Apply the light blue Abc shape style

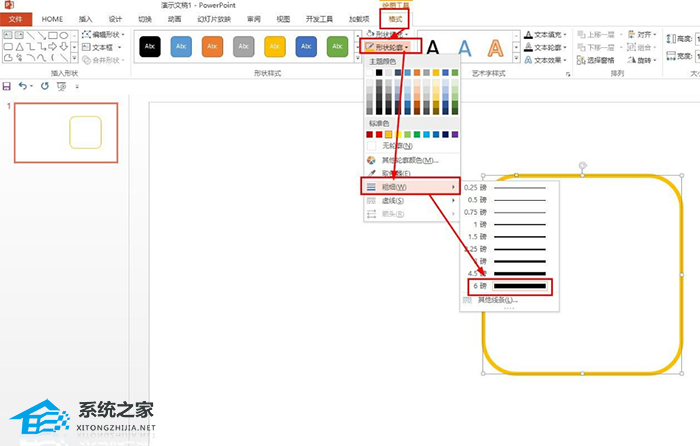[181, 46]
